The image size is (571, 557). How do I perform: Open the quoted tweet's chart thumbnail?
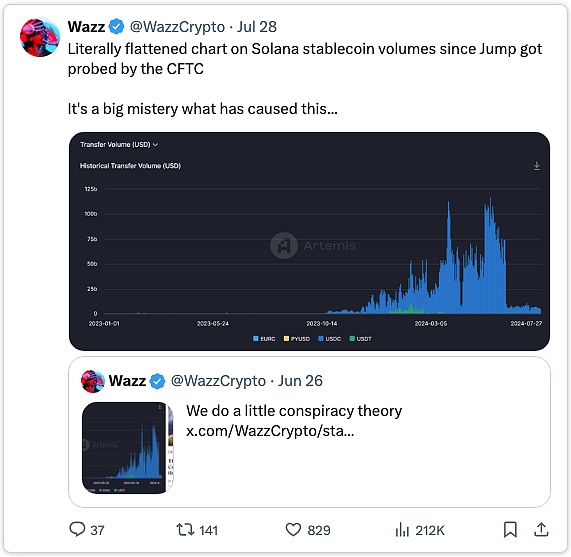point(127,448)
